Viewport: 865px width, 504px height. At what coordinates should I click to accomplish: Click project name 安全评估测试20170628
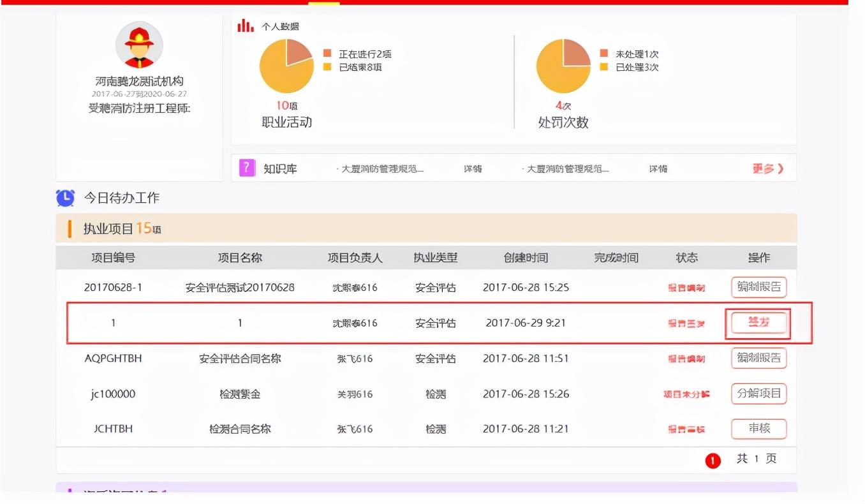(x=240, y=287)
